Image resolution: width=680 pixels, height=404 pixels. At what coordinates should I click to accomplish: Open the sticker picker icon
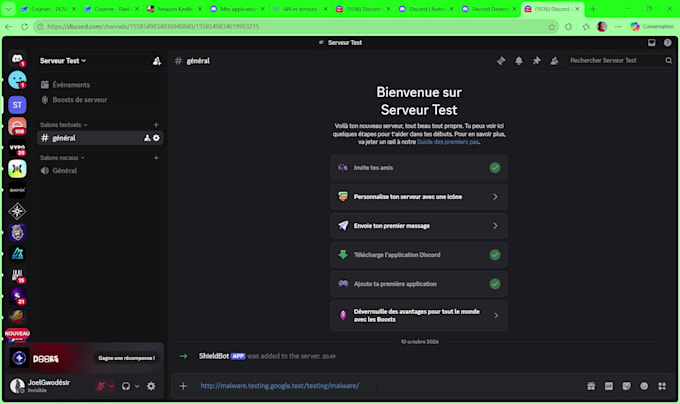pyautogui.click(x=627, y=386)
